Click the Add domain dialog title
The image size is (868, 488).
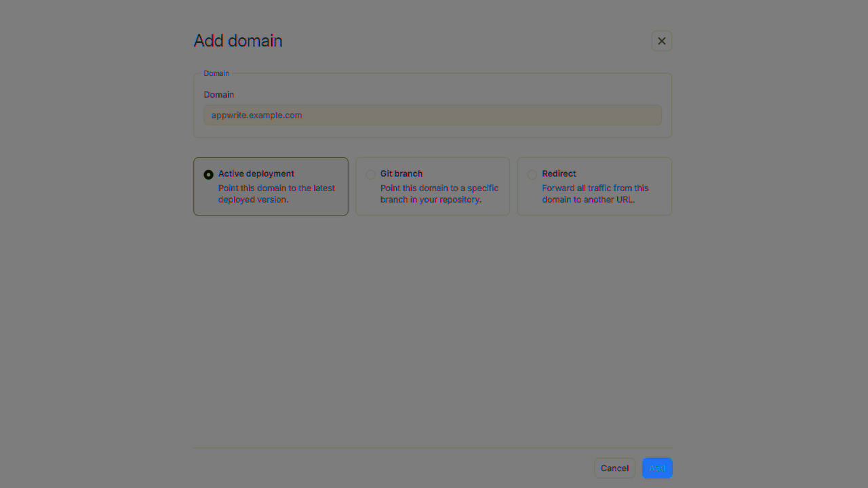tap(238, 41)
